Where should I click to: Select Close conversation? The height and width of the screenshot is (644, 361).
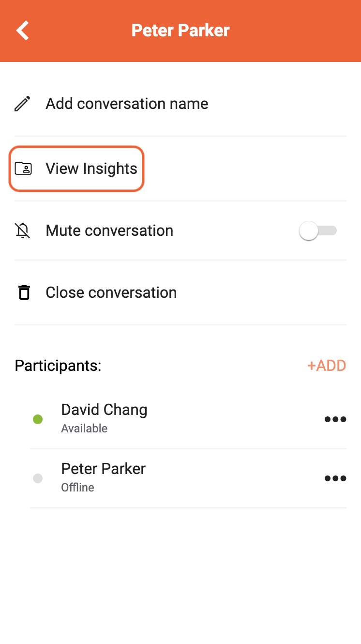pos(180,292)
